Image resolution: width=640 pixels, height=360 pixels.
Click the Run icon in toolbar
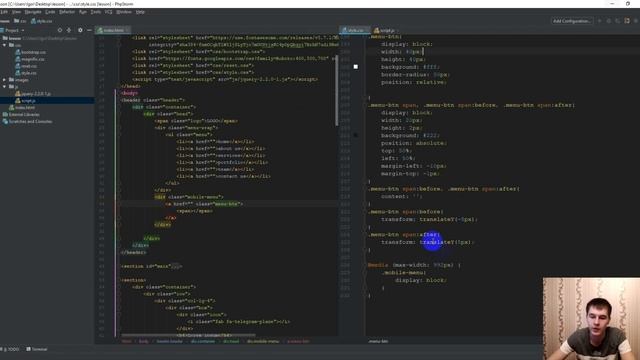[x=600, y=21]
